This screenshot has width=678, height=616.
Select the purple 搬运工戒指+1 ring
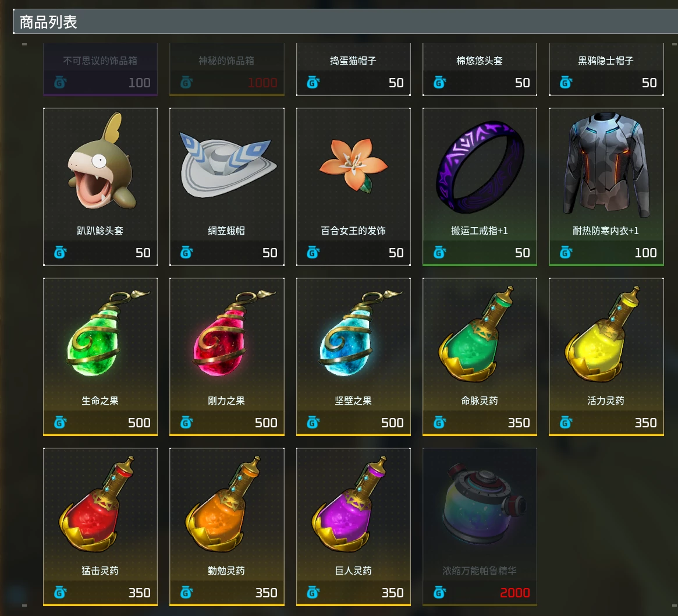pyautogui.click(x=480, y=186)
